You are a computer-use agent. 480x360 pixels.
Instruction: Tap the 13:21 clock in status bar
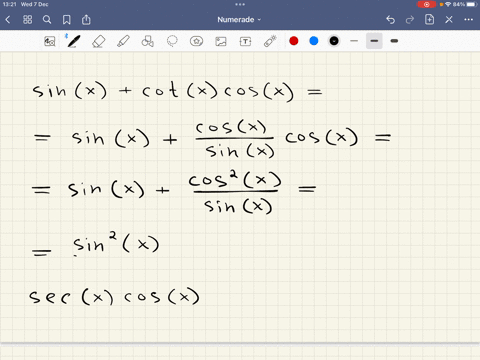point(10,4)
